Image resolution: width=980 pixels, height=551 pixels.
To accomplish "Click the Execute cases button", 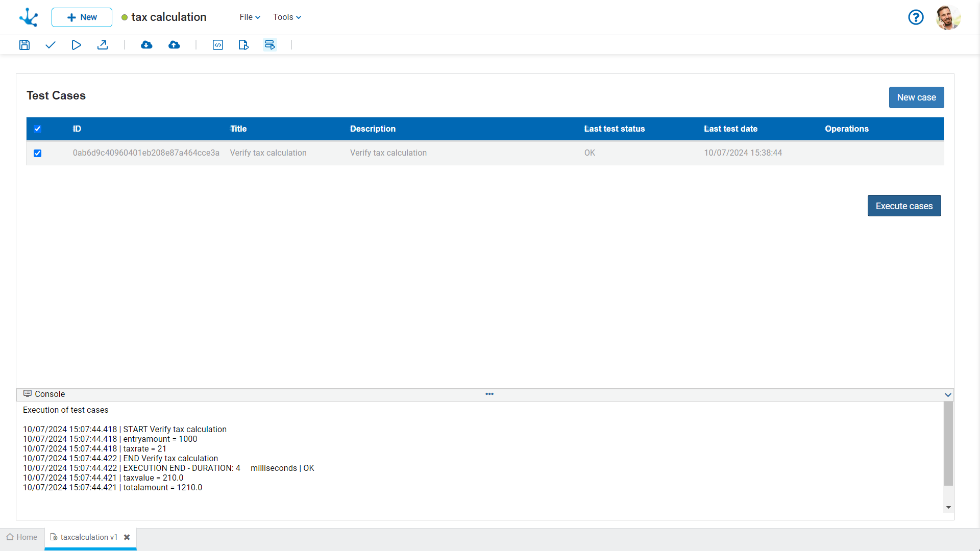I will [904, 206].
